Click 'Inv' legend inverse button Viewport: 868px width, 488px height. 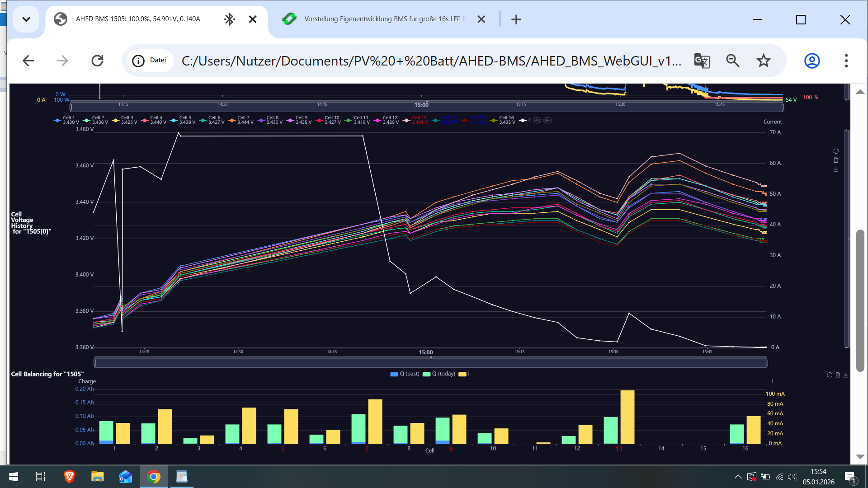(x=547, y=120)
